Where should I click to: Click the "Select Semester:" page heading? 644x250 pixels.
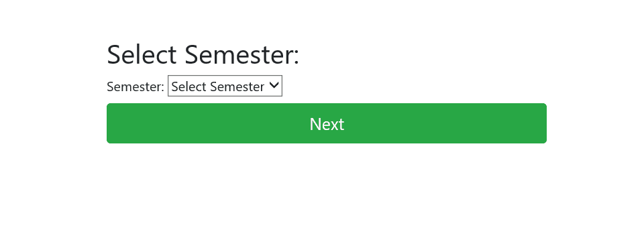[x=203, y=54]
